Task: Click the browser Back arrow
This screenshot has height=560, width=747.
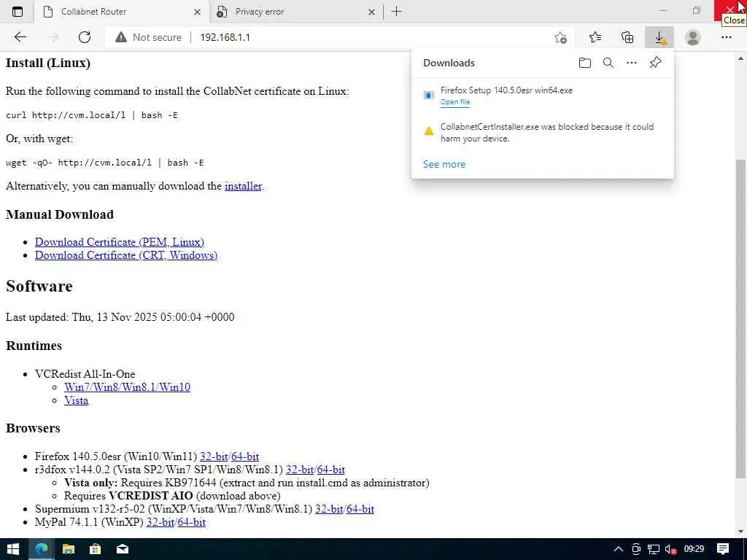Action: tap(20, 37)
